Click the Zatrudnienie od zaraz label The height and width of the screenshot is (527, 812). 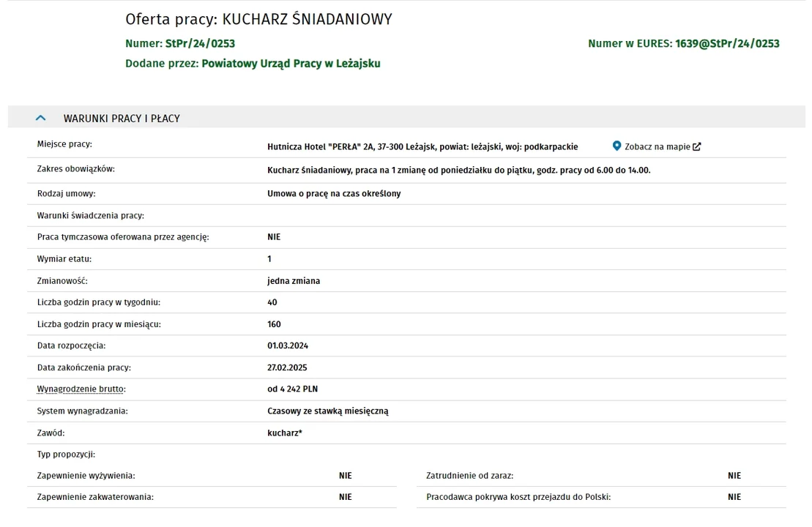(x=469, y=475)
